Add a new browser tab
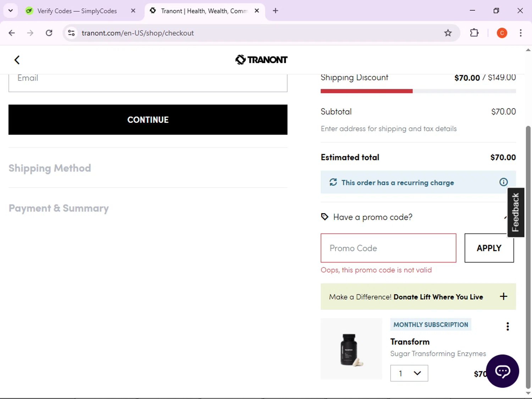Screen dimensions: 532x399 coord(275,11)
